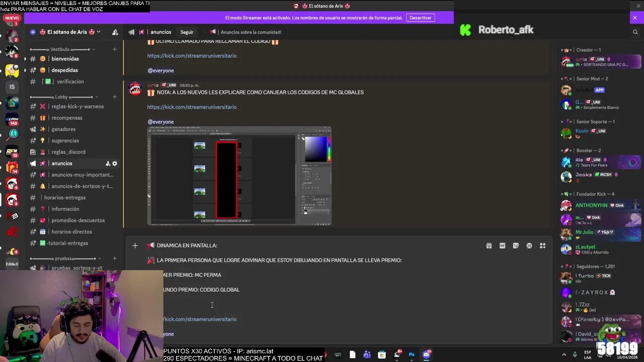This screenshot has width=644, height=362.
Task: Open anuncios-muy-important channel
Action: point(73,175)
